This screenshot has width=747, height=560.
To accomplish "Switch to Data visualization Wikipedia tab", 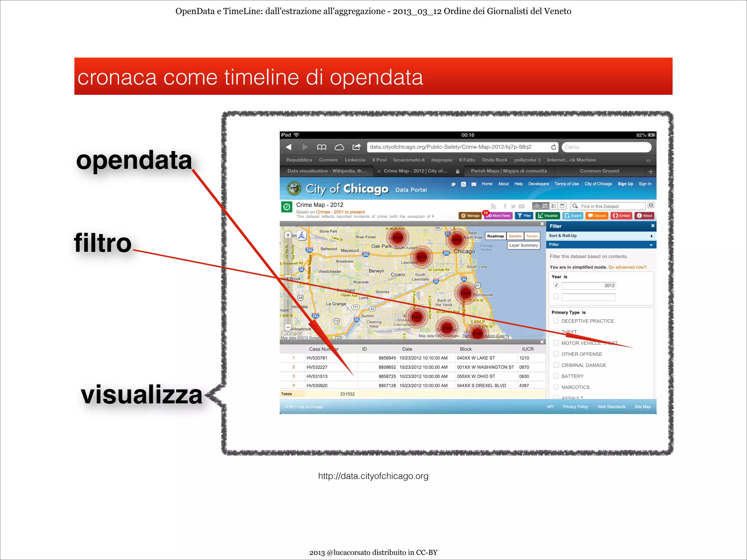I will (x=326, y=171).
